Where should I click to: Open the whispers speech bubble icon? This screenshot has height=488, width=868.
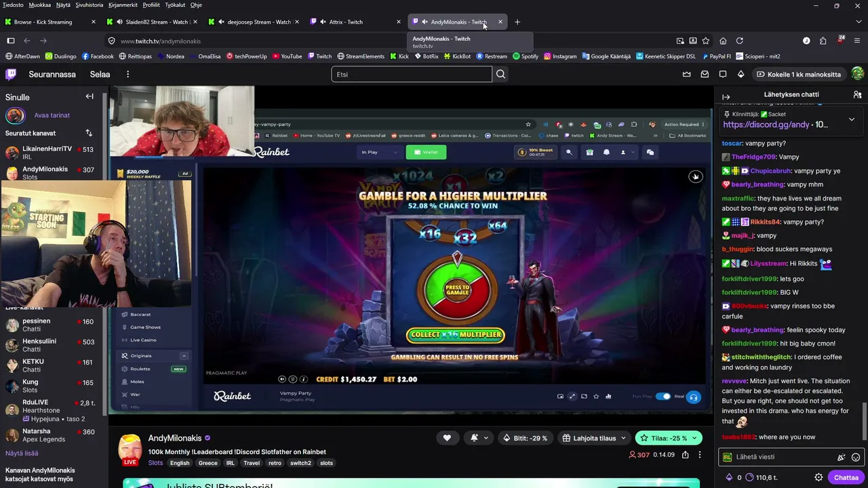[723, 75]
